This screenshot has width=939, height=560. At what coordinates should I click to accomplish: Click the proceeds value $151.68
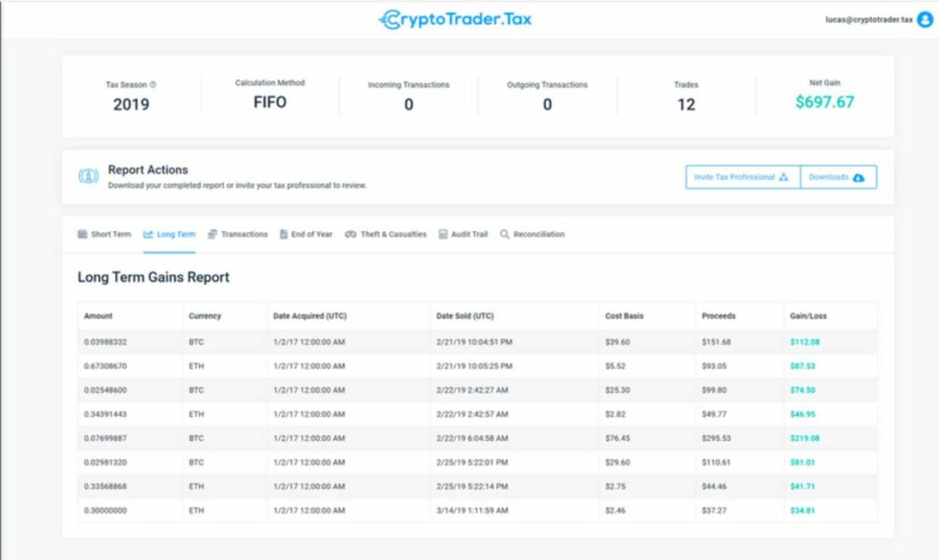click(716, 342)
